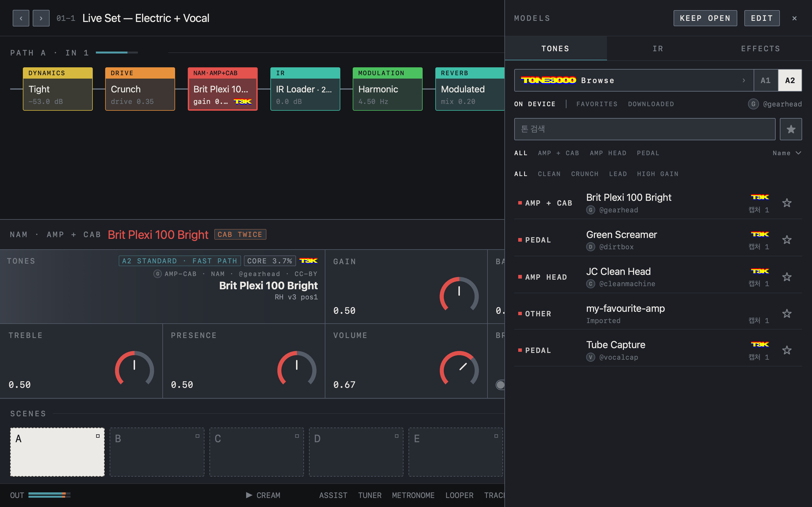Toggle favorites filter star beside search
812x507 pixels.
[791, 129]
